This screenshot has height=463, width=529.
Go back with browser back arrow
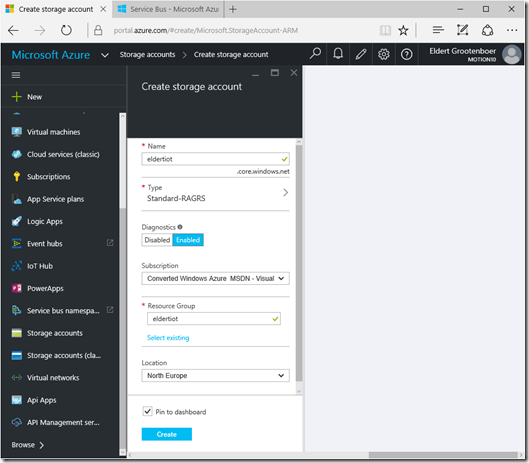point(13,30)
